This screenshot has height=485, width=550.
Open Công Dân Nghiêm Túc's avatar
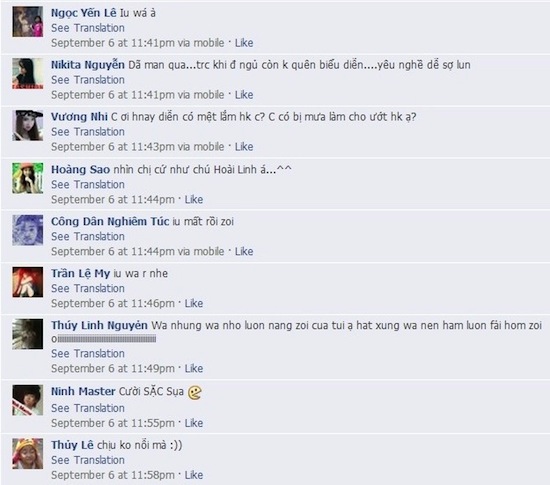point(28,230)
